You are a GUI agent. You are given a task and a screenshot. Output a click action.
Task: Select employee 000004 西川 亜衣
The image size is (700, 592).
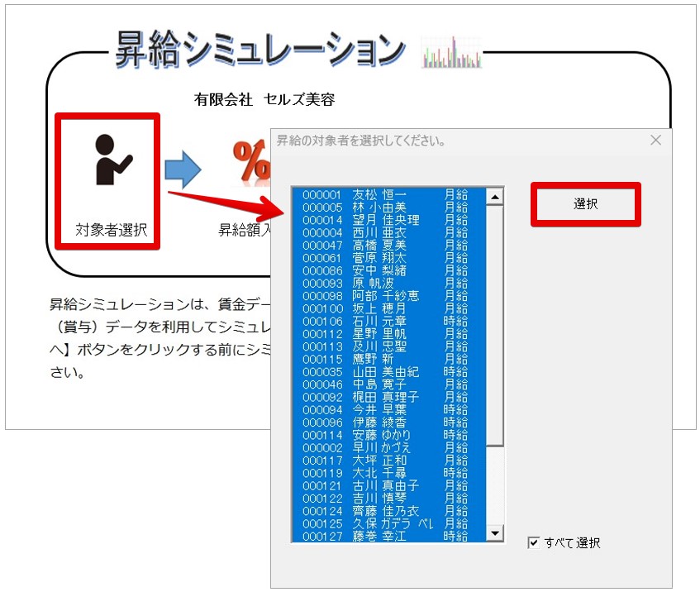tap(388, 233)
